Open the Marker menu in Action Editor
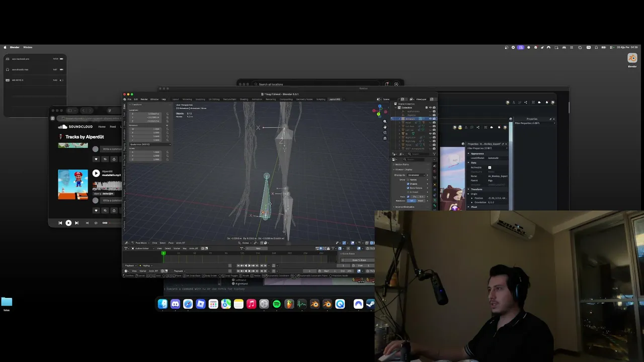The height and width of the screenshot is (362, 644). (177, 248)
